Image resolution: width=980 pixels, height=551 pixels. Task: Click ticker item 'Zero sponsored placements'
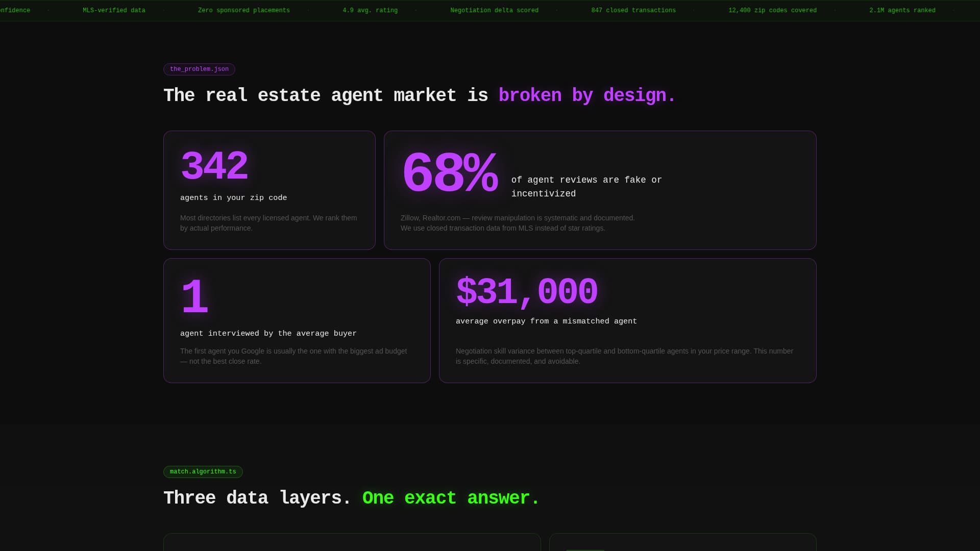(x=243, y=11)
